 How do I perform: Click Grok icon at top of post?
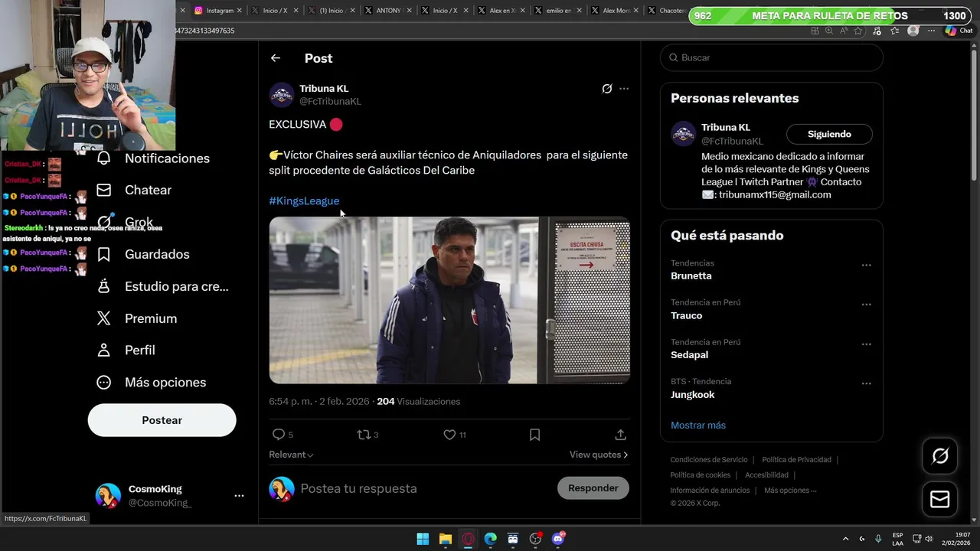606,89
